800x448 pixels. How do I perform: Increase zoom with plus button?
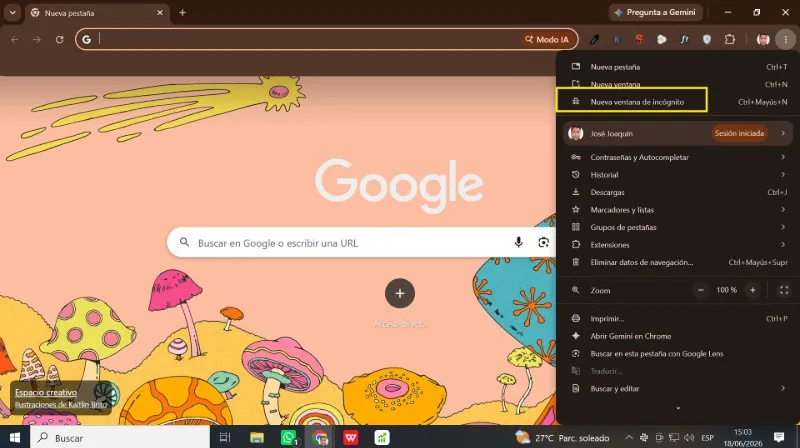click(753, 290)
